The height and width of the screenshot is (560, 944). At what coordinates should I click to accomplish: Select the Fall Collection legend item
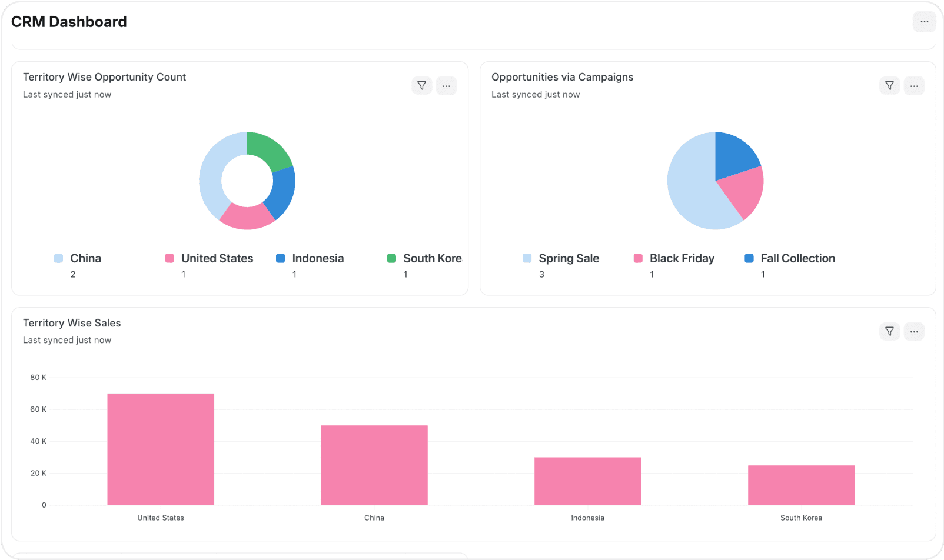coord(797,258)
